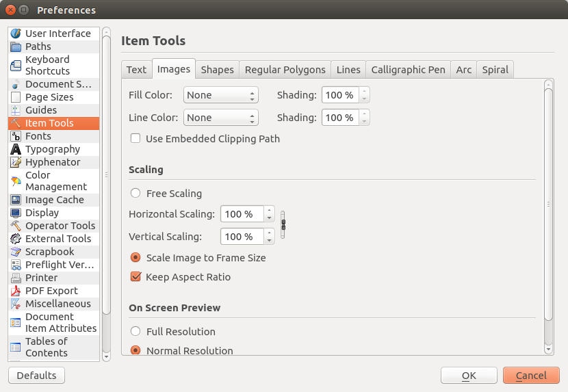Click the Defaults button

point(36,376)
